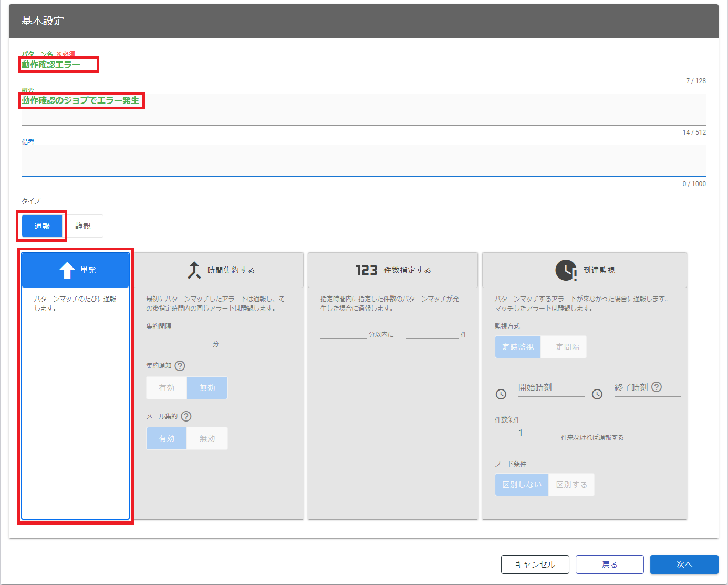Set 集約通知 to 有効
The width and height of the screenshot is (728, 585).
click(167, 388)
